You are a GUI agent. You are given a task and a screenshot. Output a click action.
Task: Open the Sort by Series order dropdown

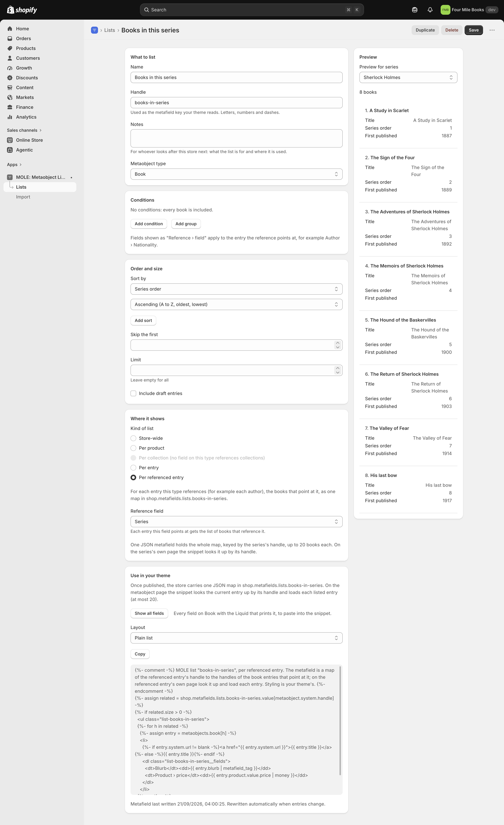(x=236, y=289)
